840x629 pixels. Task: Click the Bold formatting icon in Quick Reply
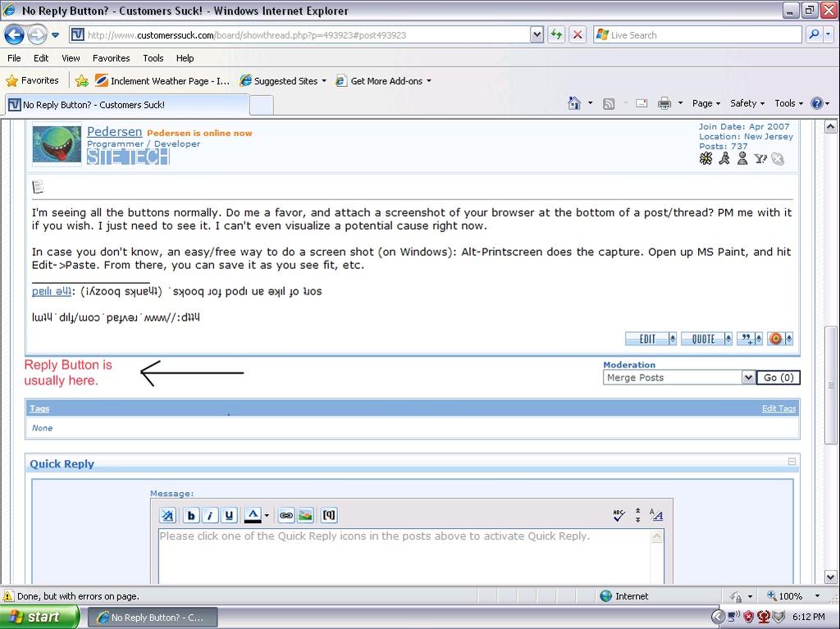[191, 516]
